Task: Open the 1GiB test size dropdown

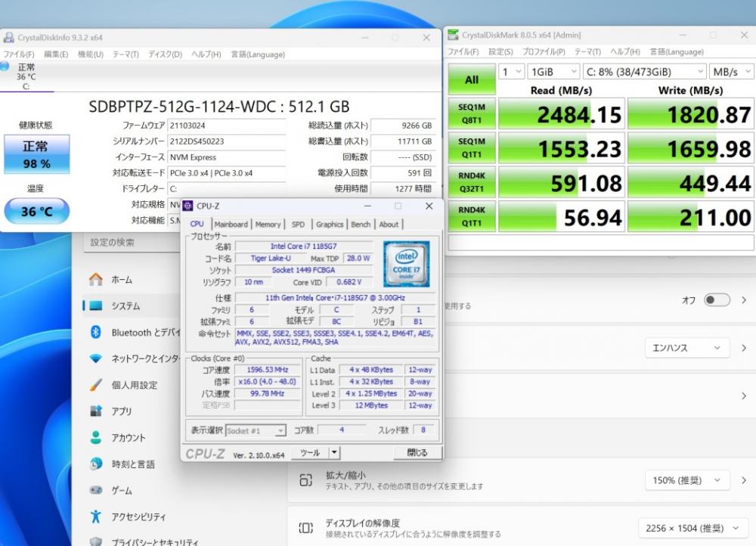Action: [x=553, y=72]
